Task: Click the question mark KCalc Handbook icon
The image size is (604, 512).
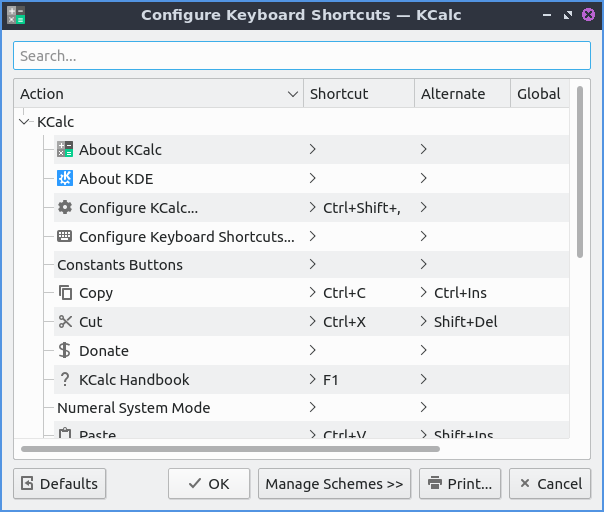Action: coord(65,380)
